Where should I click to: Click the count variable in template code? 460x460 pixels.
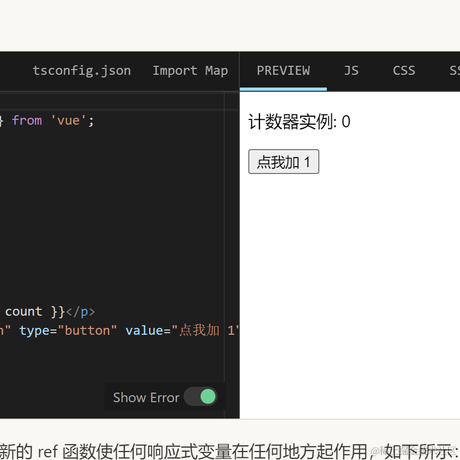tap(23, 312)
